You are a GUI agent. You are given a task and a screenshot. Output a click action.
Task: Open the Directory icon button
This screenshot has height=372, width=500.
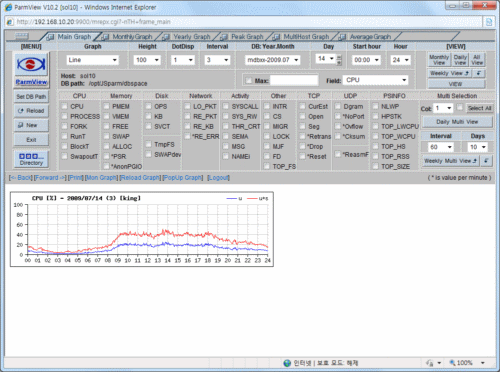(31, 159)
